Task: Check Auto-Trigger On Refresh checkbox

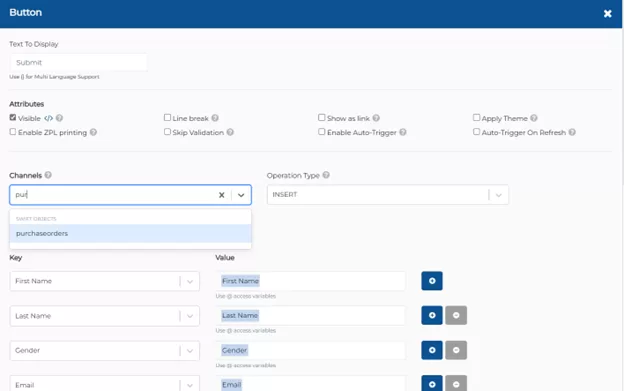Action: click(x=476, y=132)
